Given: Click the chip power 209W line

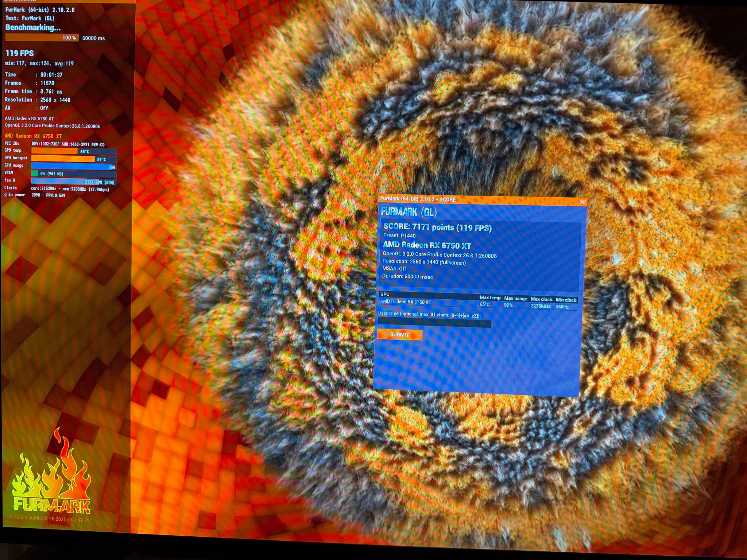Looking at the screenshot, I should pos(35,195).
